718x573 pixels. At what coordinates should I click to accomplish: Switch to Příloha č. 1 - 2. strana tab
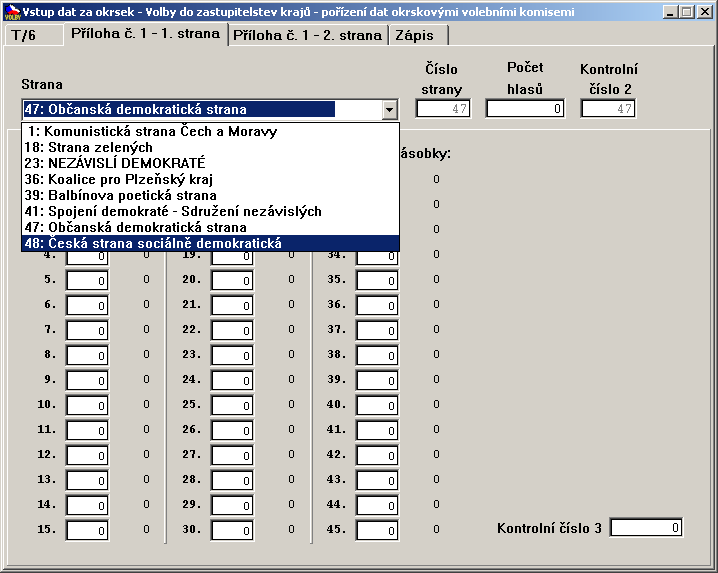pos(308,35)
